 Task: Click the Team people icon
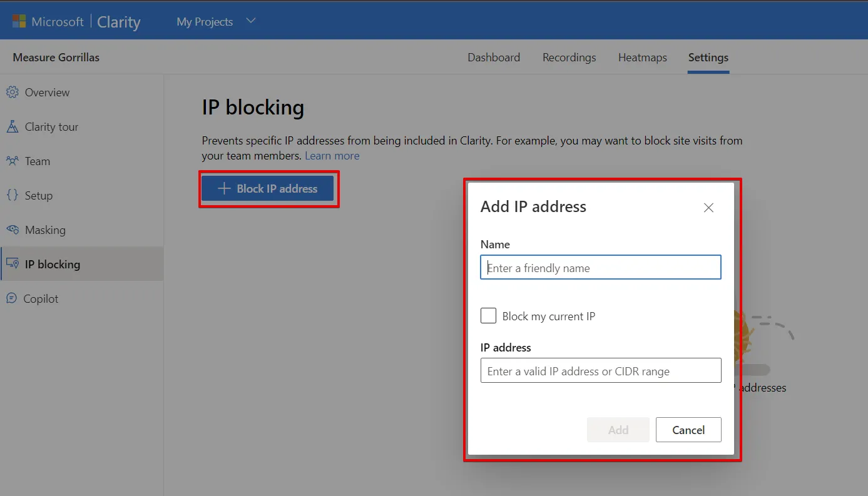point(12,161)
